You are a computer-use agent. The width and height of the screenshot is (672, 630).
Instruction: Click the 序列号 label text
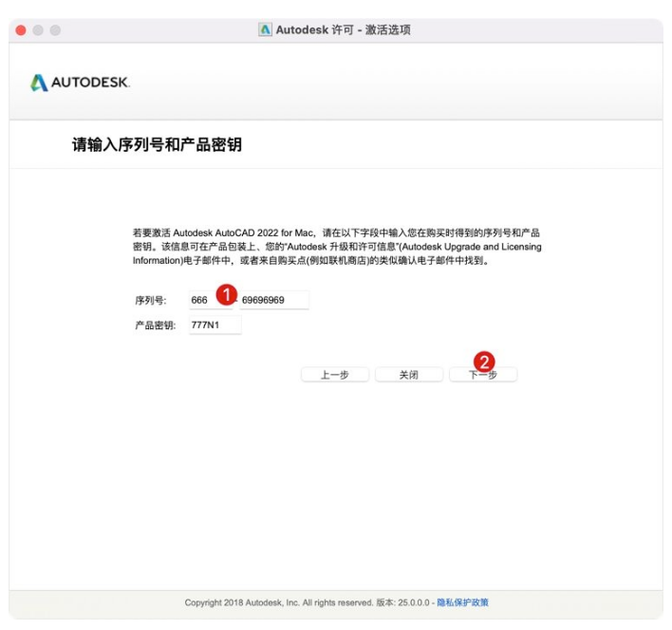[151, 300]
